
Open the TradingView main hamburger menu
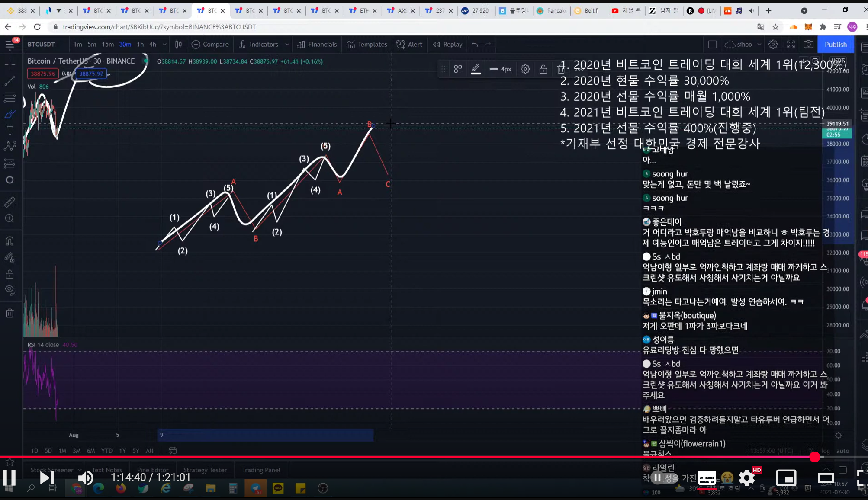coord(10,45)
